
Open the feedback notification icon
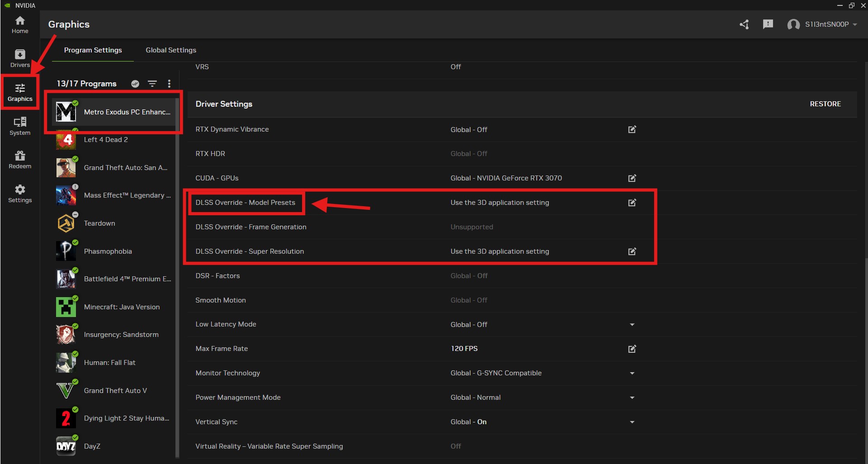(768, 24)
